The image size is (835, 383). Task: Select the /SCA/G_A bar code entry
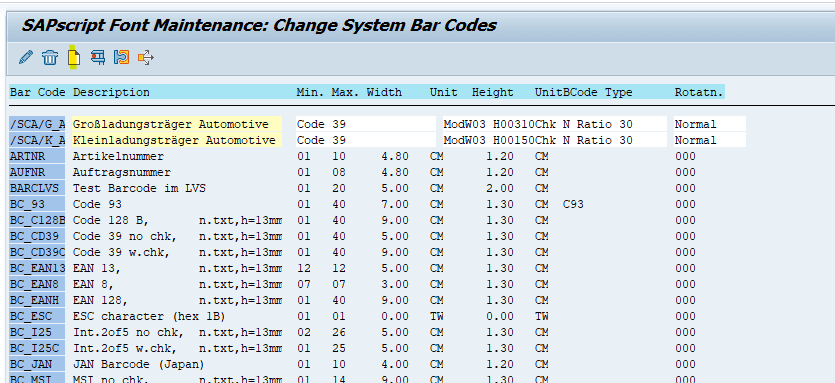[x=37, y=125]
